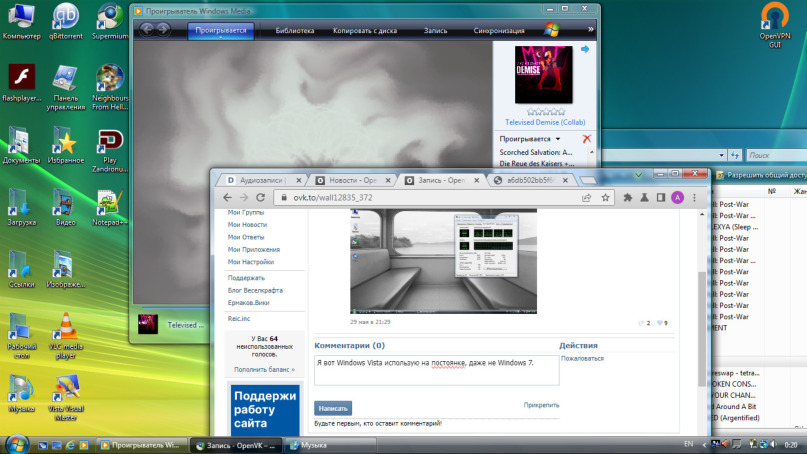This screenshot has width=807, height=454.
Task: Open VLC media player desktop icon
Action: pos(66,333)
